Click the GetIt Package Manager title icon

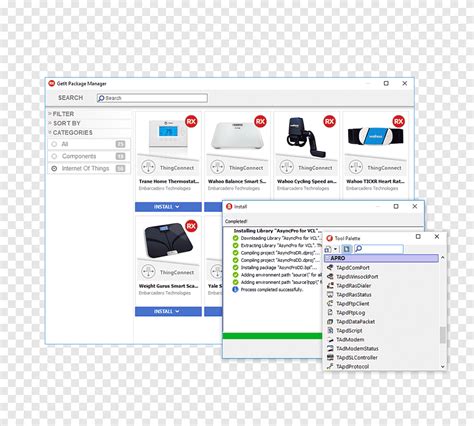tap(52, 83)
